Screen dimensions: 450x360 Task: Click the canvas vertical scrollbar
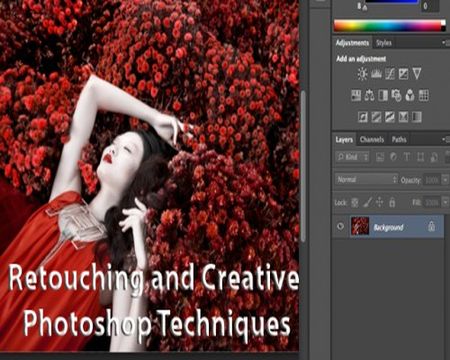click(303, 166)
